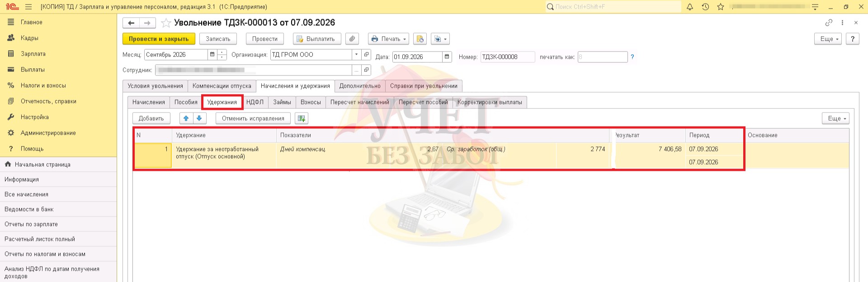
Task: Open the main hamburger menu
Action: pos(28,7)
